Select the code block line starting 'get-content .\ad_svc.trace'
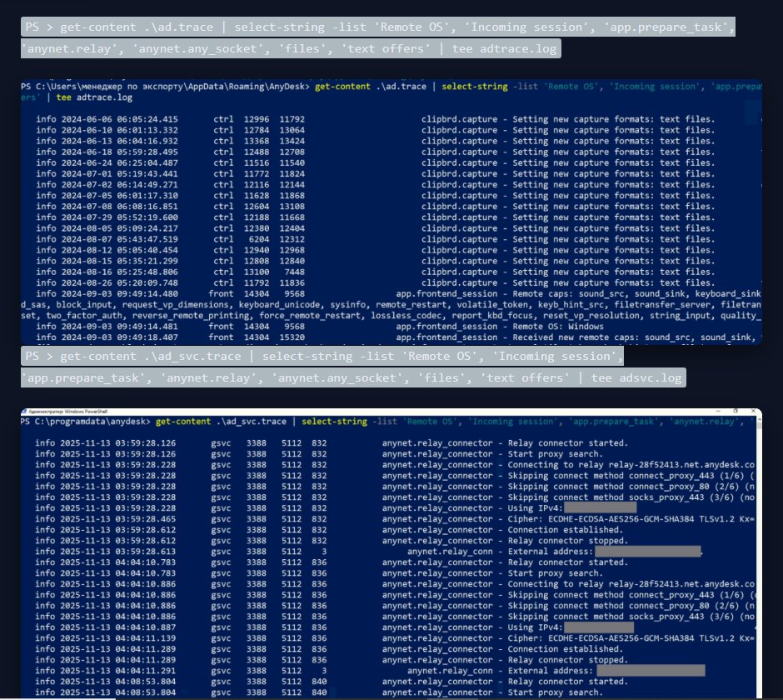The height and width of the screenshot is (700, 783). tap(322, 356)
